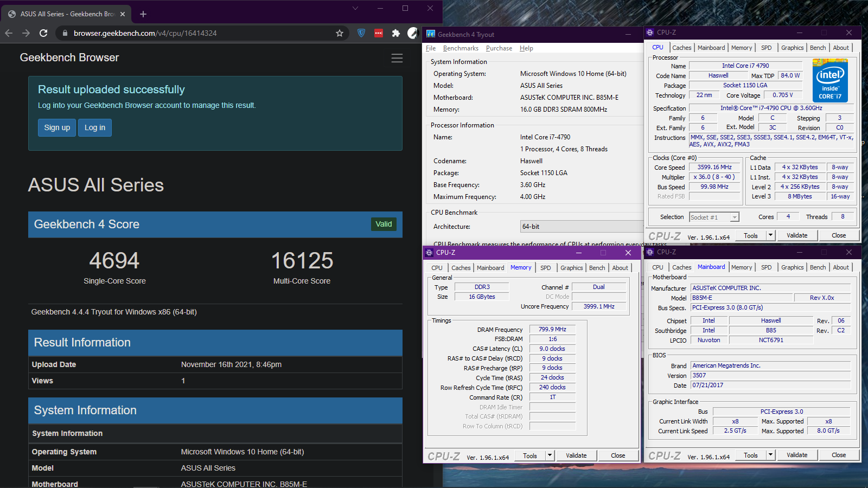Open the Memory tab in the Mainboard CPU-Z window
The height and width of the screenshot is (488, 868).
[741, 267]
